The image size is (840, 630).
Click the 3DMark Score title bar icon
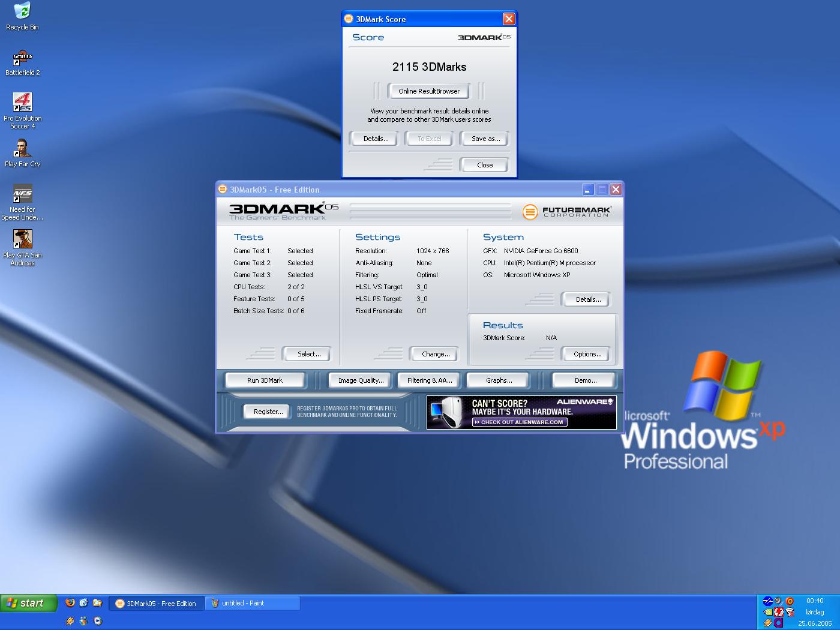click(x=349, y=19)
